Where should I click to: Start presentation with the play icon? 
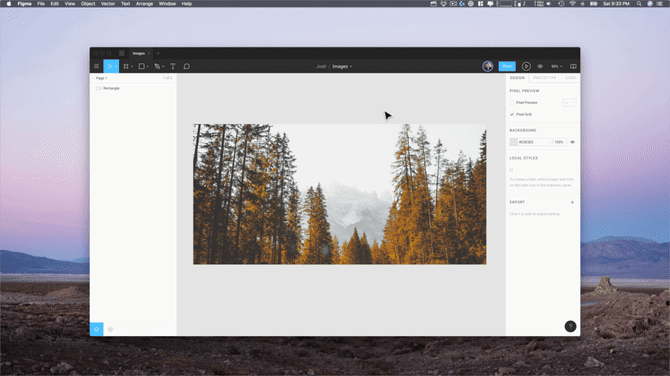pos(526,66)
